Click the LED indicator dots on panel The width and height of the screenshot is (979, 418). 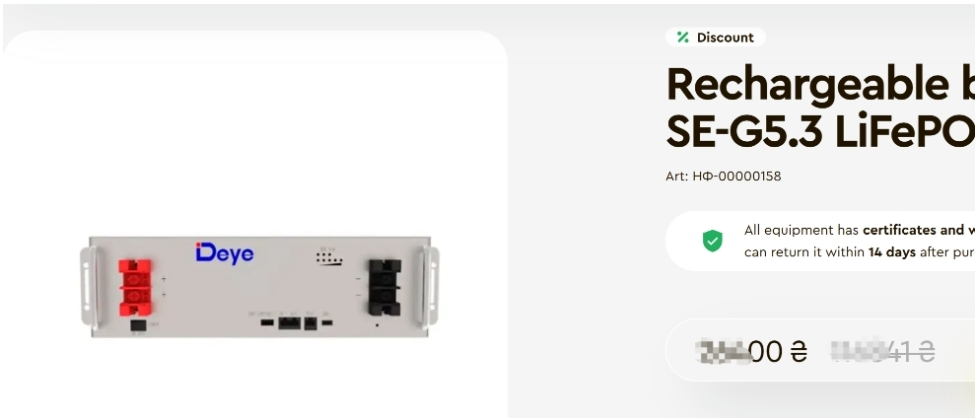329,257
